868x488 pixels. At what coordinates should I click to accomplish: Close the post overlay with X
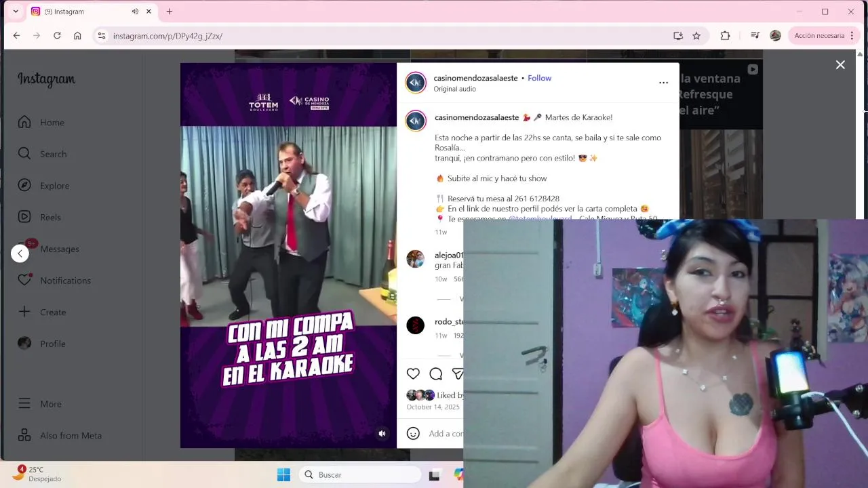click(x=840, y=65)
